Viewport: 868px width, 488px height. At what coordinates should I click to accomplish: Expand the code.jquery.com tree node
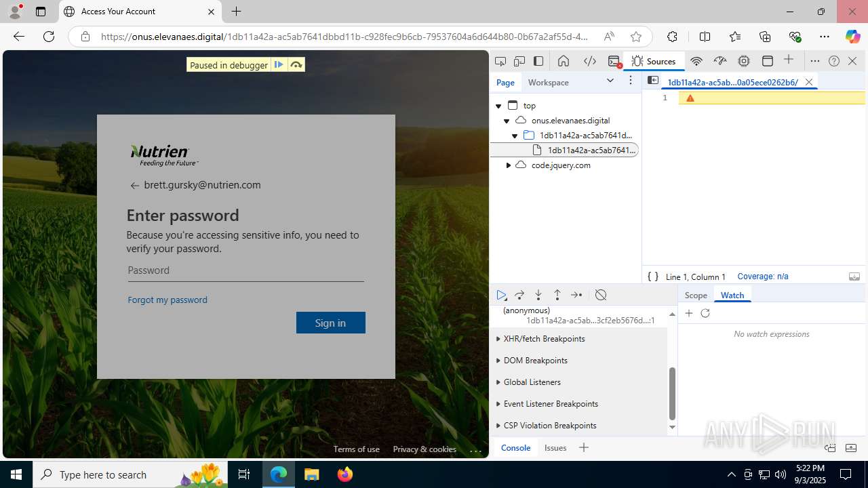click(509, 165)
